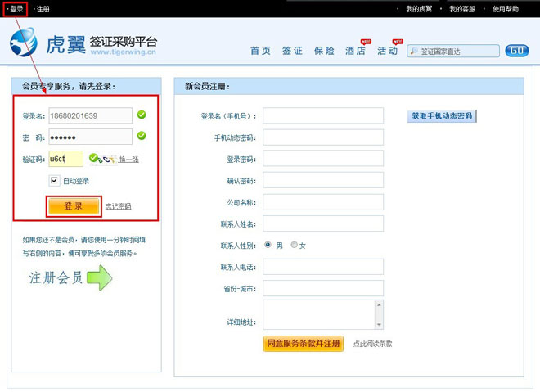This screenshot has height=392, width=540.
Task: Click the 联系人电话 input field
Action: [x=323, y=267]
